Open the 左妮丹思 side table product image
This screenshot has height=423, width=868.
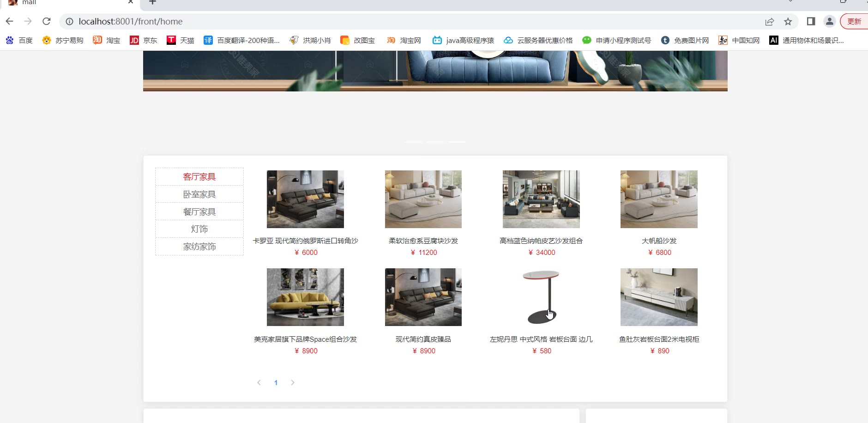click(541, 297)
